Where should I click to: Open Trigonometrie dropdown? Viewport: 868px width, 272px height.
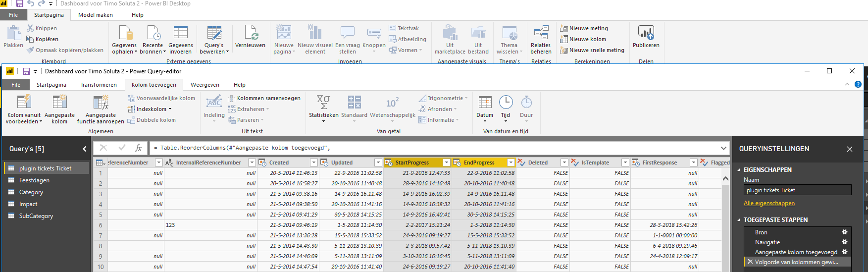click(x=443, y=98)
